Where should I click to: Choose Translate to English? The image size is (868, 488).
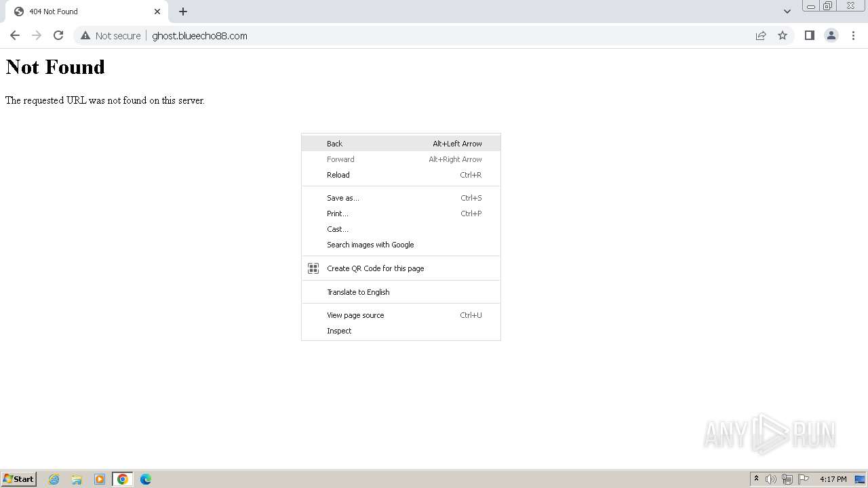click(x=401, y=292)
